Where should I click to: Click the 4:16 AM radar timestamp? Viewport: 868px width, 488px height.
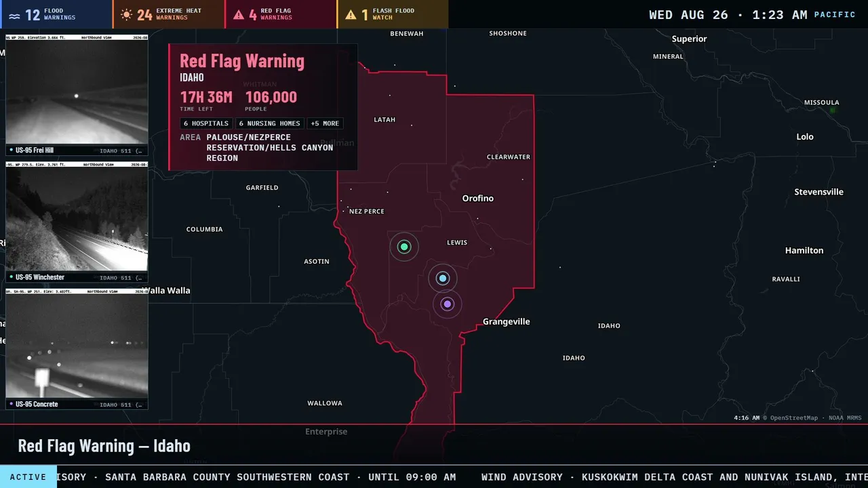747,418
